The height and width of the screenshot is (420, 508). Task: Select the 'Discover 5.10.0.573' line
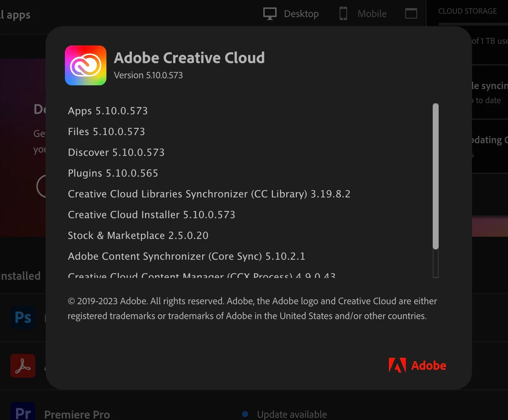pos(116,152)
